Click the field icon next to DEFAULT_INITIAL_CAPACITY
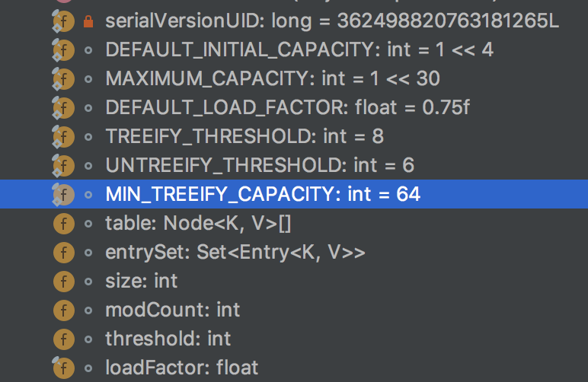Screen dimensions: 588x382 coord(63,50)
